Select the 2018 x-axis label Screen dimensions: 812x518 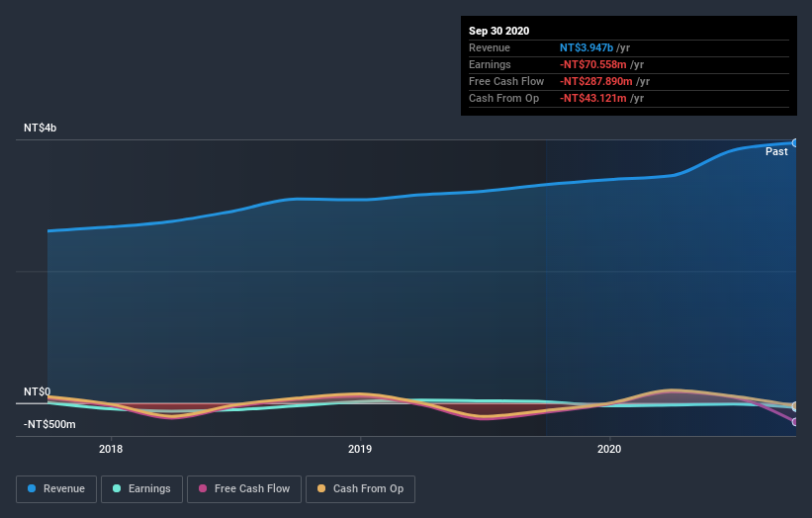point(111,449)
